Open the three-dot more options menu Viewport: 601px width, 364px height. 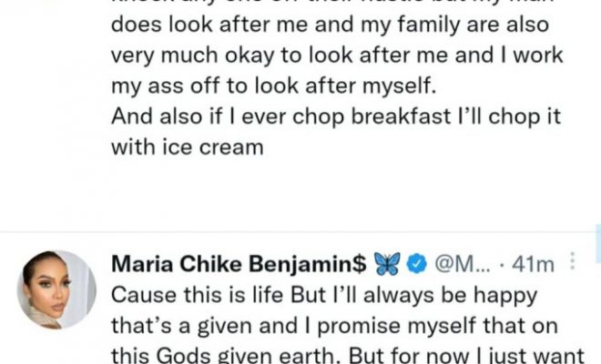571,264
